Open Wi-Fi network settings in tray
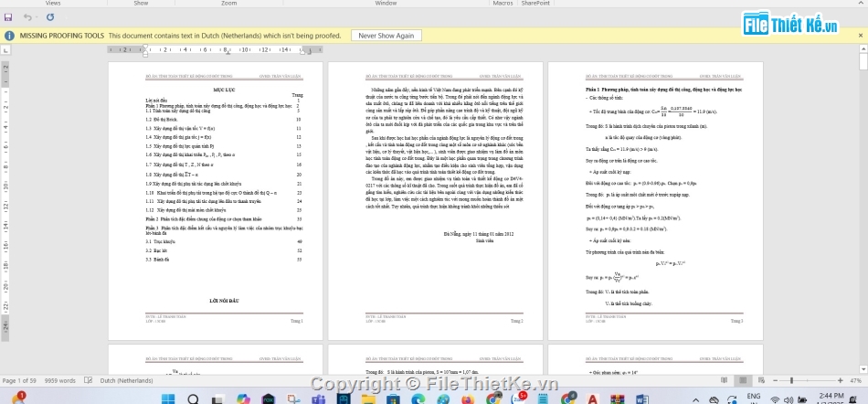 (x=775, y=400)
